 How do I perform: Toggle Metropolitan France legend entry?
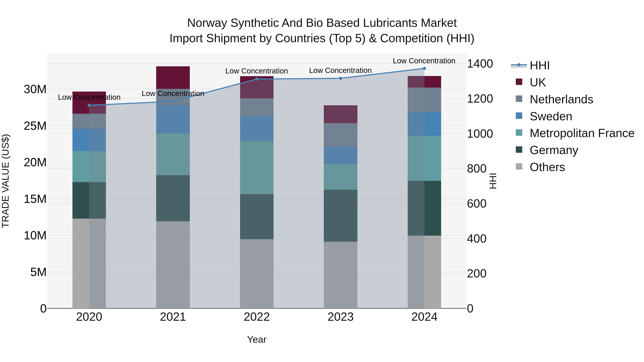[x=575, y=133]
